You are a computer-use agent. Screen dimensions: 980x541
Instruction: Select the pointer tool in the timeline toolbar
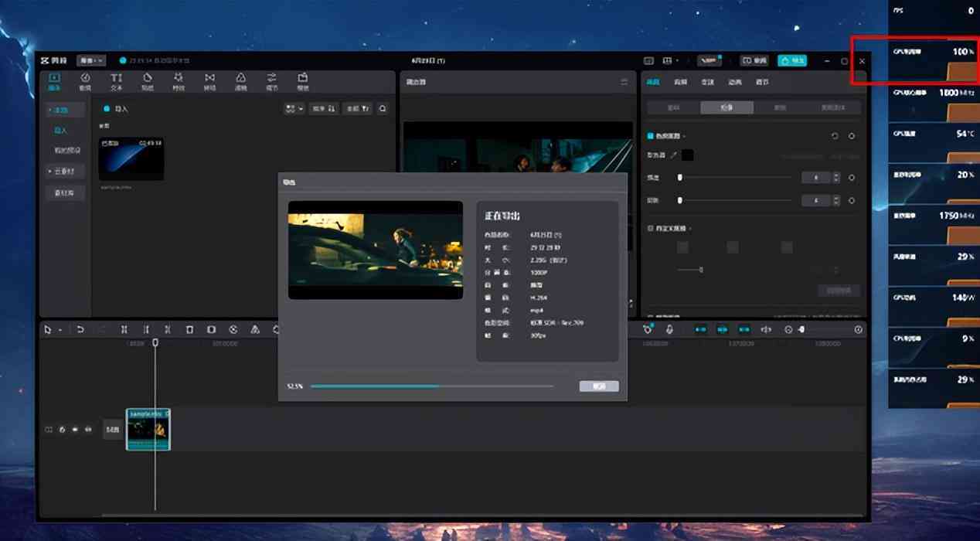(48, 329)
